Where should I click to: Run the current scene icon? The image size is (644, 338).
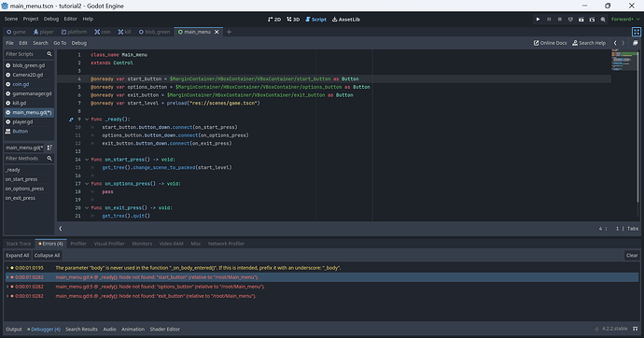point(581,20)
